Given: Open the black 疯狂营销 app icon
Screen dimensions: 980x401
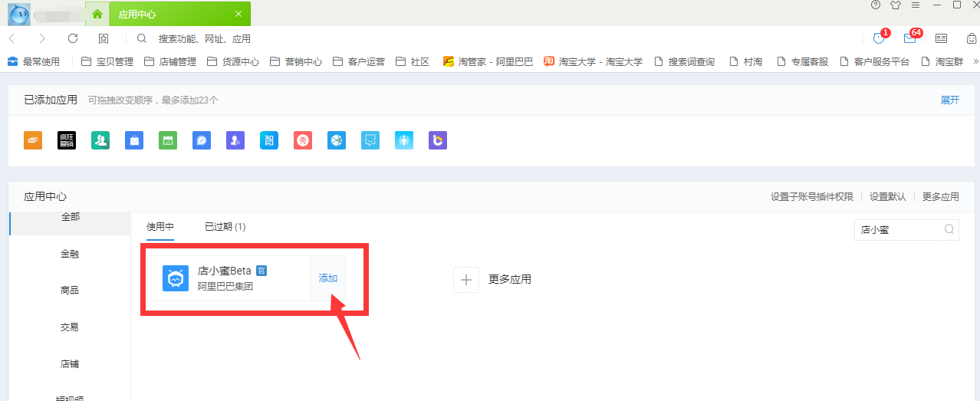Looking at the screenshot, I should click(x=67, y=140).
